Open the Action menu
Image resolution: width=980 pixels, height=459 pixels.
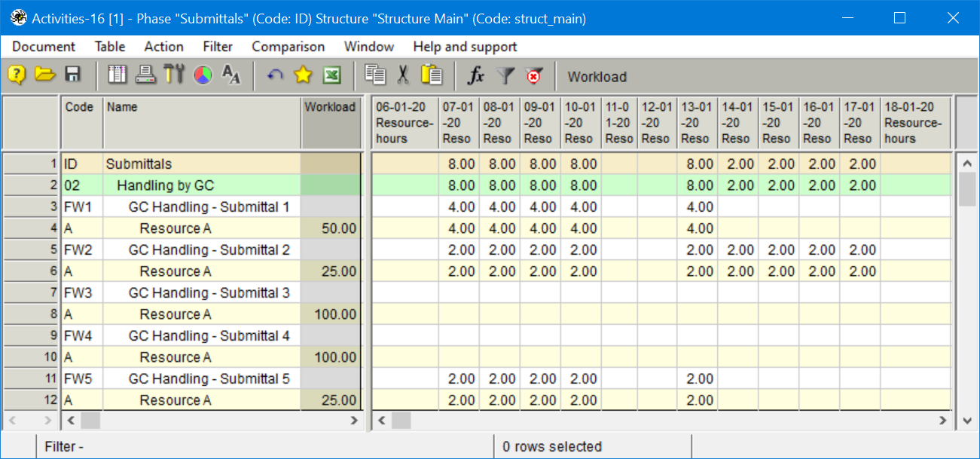click(163, 47)
